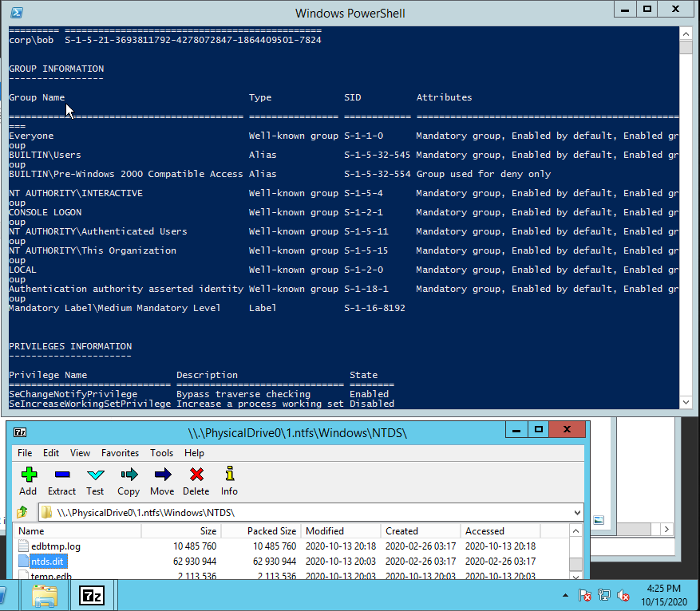
Task: Click SeIncreaseWorkingSetPrivilege text in PowerShell
Action: 89,404
